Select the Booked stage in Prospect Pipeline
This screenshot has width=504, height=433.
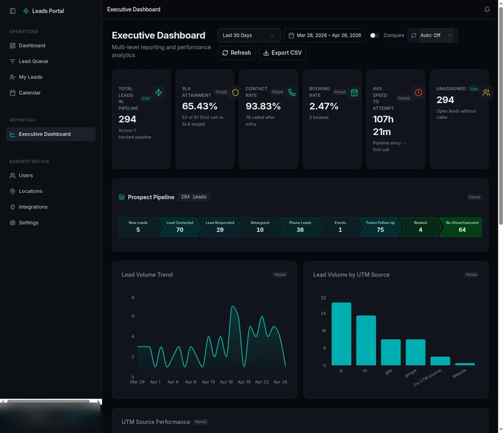pos(419,226)
